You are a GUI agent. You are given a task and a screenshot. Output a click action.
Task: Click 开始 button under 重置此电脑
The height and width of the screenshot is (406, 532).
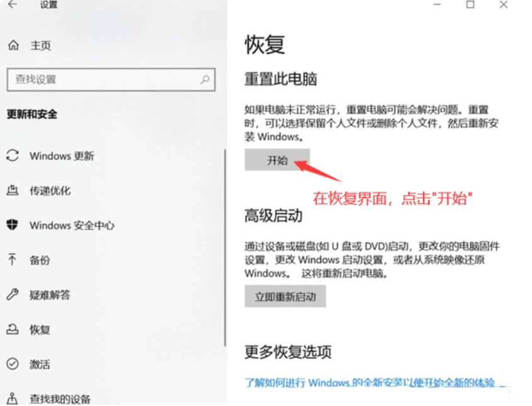277,160
